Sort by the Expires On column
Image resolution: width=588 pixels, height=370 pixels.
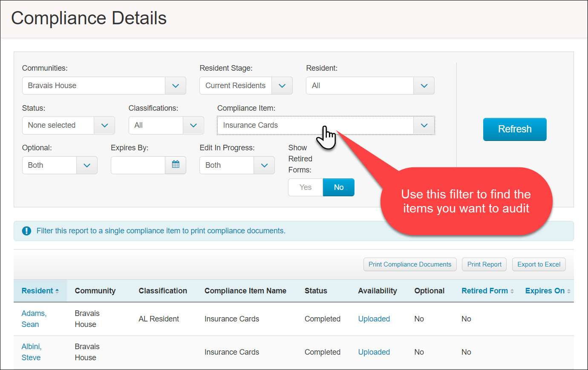548,291
